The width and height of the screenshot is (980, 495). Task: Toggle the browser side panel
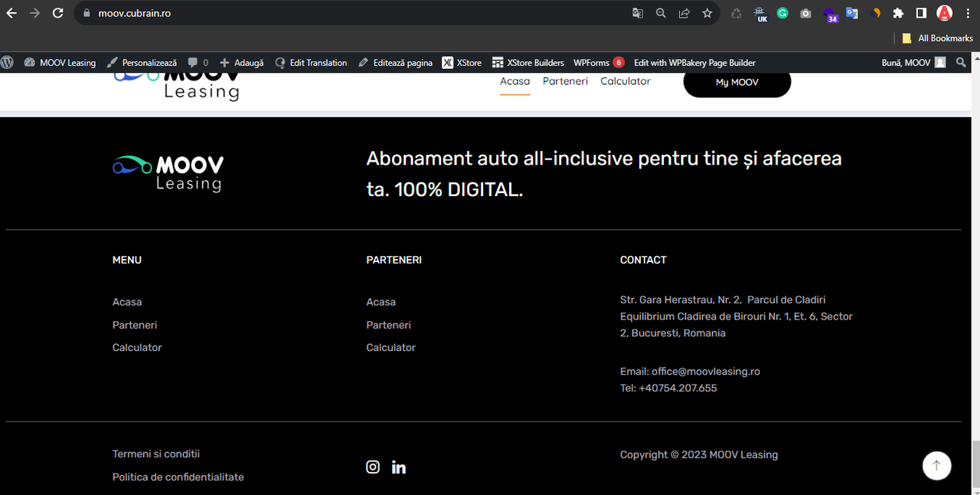coord(922,13)
